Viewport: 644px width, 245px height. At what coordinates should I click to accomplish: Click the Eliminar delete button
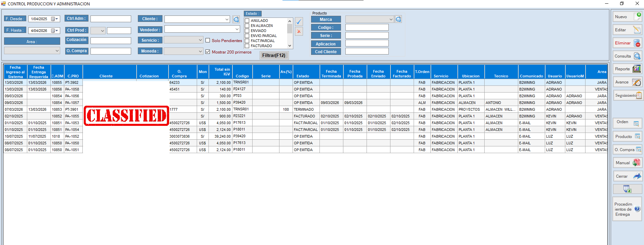coord(627,43)
